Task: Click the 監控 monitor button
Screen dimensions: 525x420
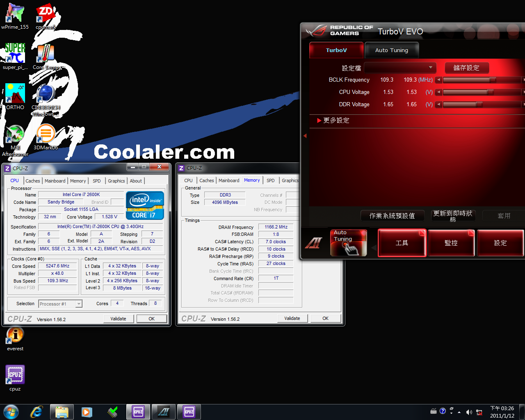Action: pyautogui.click(x=451, y=243)
